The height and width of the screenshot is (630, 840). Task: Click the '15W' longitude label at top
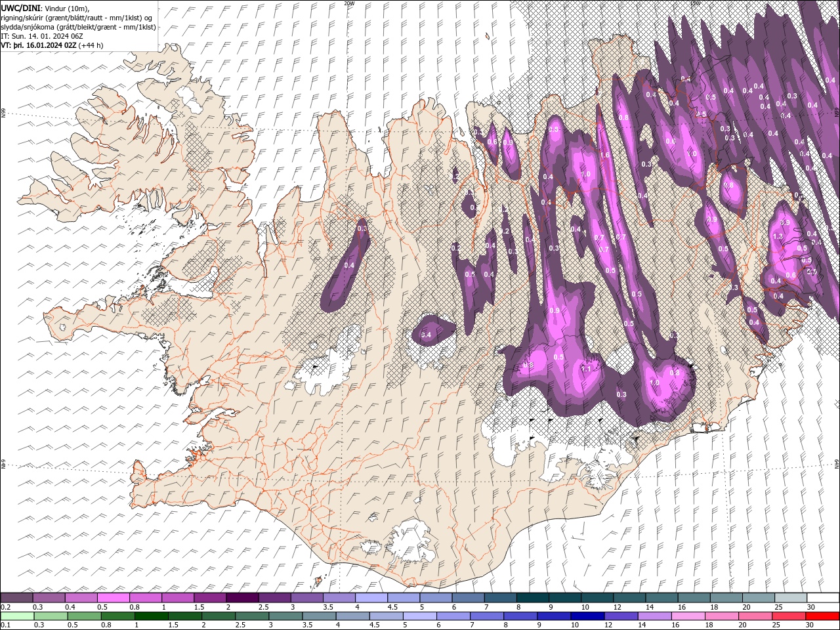pos(695,3)
